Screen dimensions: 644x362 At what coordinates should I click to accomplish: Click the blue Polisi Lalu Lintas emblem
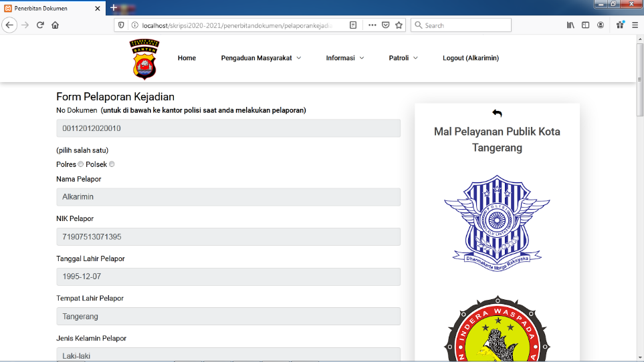(x=497, y=223)
